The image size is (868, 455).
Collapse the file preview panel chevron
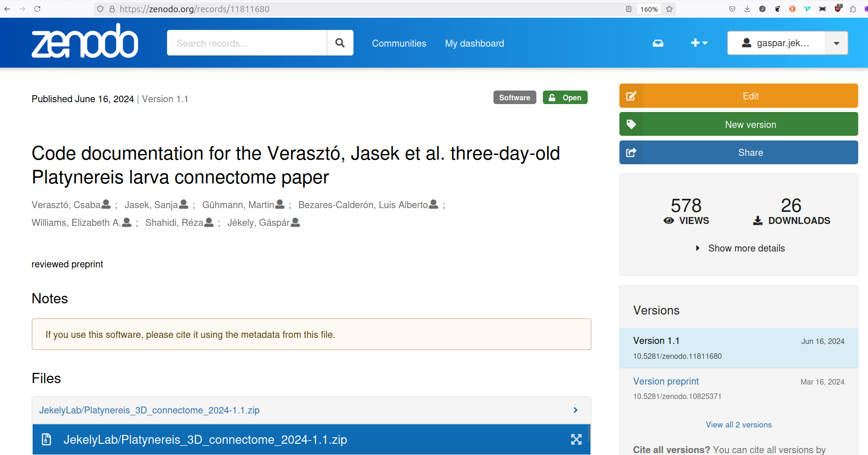pos(575,410)
